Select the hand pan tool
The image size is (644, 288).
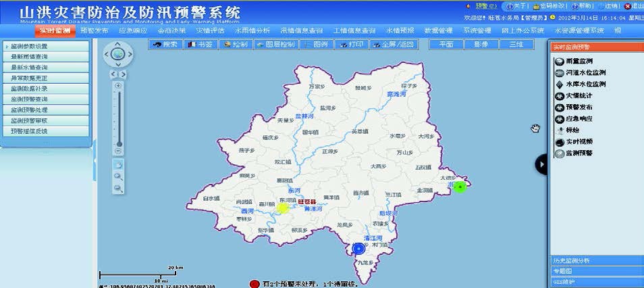[118, 165]
